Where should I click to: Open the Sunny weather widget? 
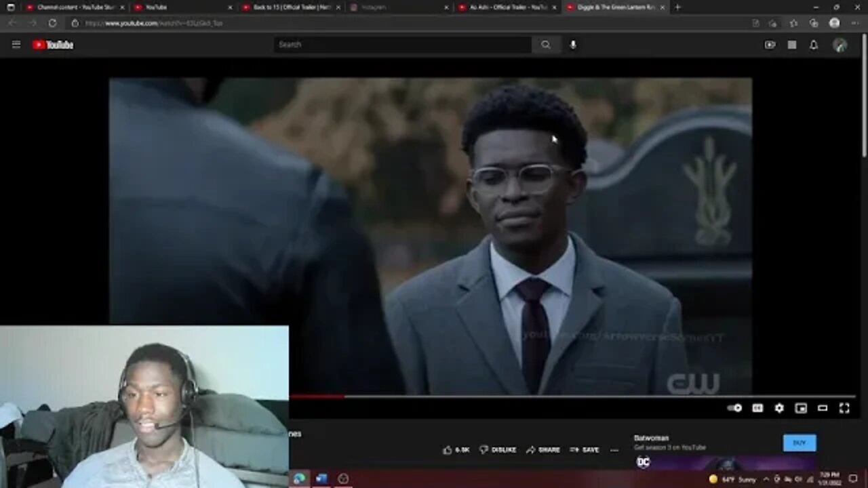click(731, 479)
